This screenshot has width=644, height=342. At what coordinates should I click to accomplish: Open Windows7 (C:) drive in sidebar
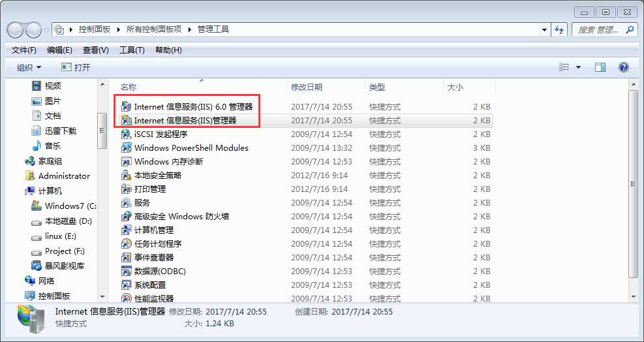(64, 206)
